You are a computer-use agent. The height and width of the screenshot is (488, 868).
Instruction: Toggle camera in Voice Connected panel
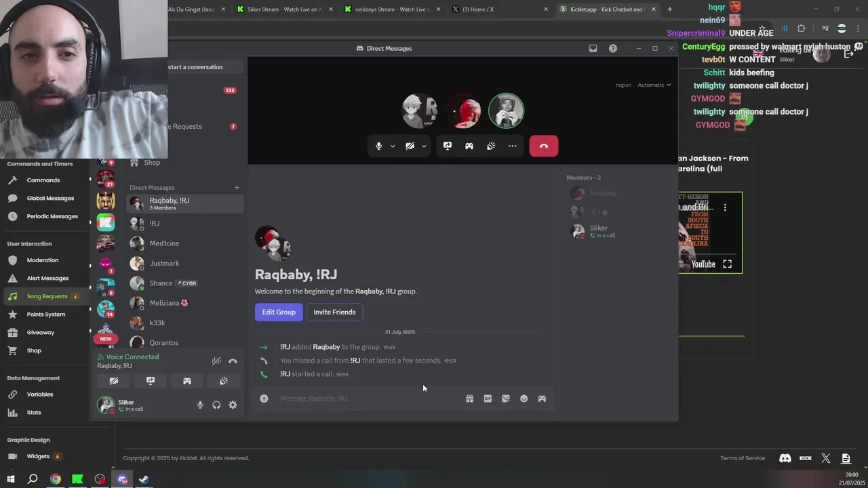(114, 381)
